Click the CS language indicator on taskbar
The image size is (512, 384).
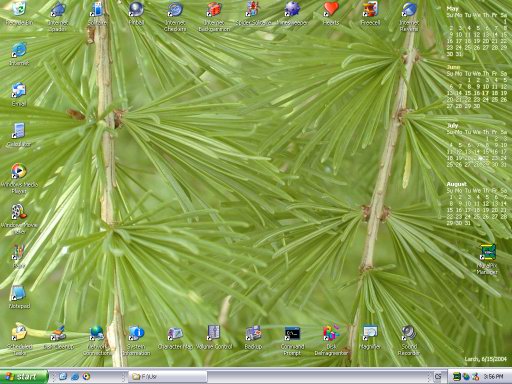tap(438, 377)
